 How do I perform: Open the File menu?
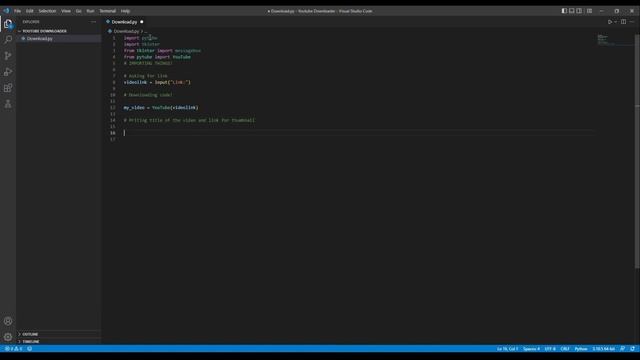pyautogui.click(x=18, y=11)
